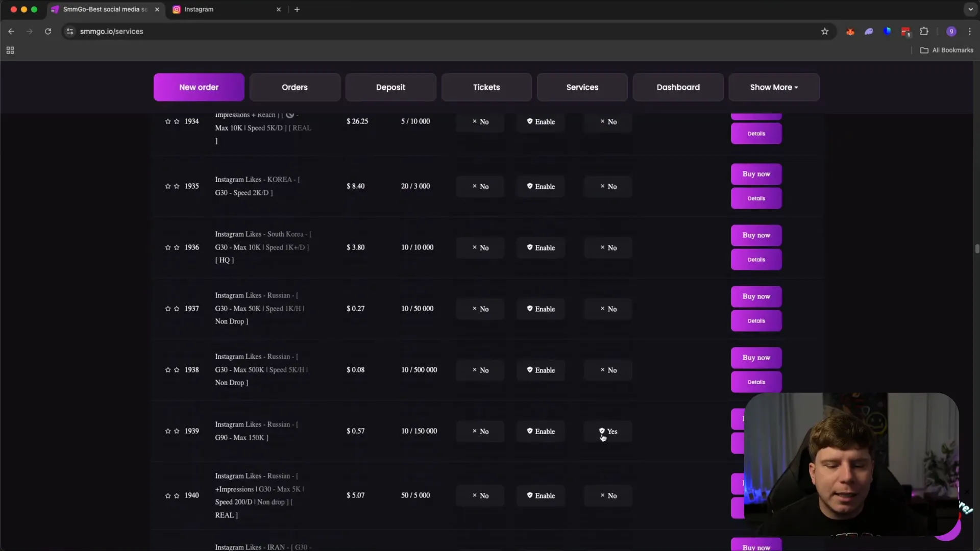The height and width of the screenshot is (551, 980).
Task: Open the All Bookmarks folder
Action: (946, 50)
